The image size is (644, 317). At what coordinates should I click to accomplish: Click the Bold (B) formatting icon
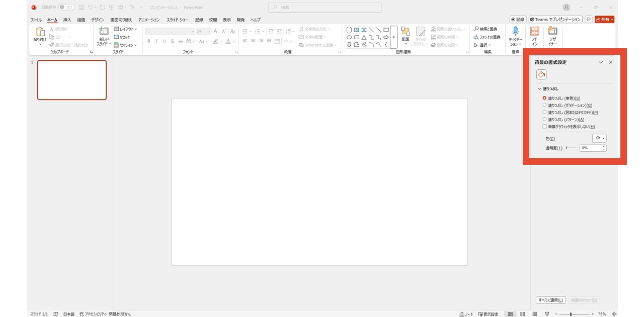[149, 41]
